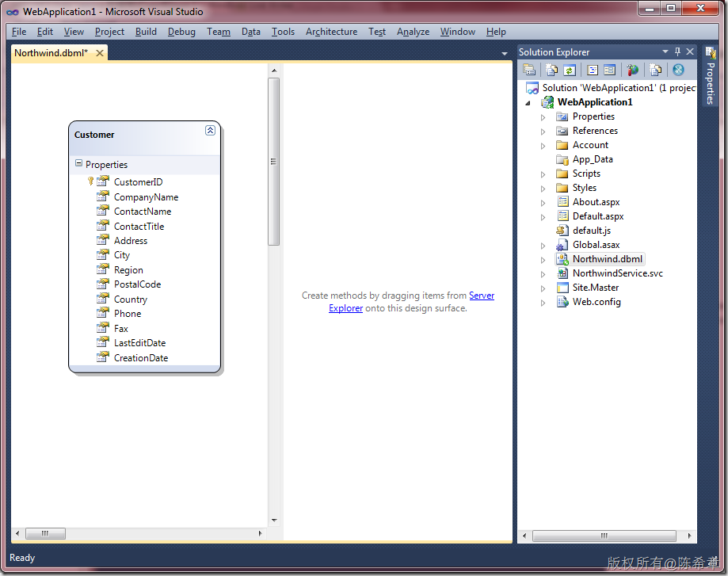The width and height of the screenshot is (728, 576).
Task: Select the CustomerID key property icon
Action: pyautogui.click(x=103, y=181)
